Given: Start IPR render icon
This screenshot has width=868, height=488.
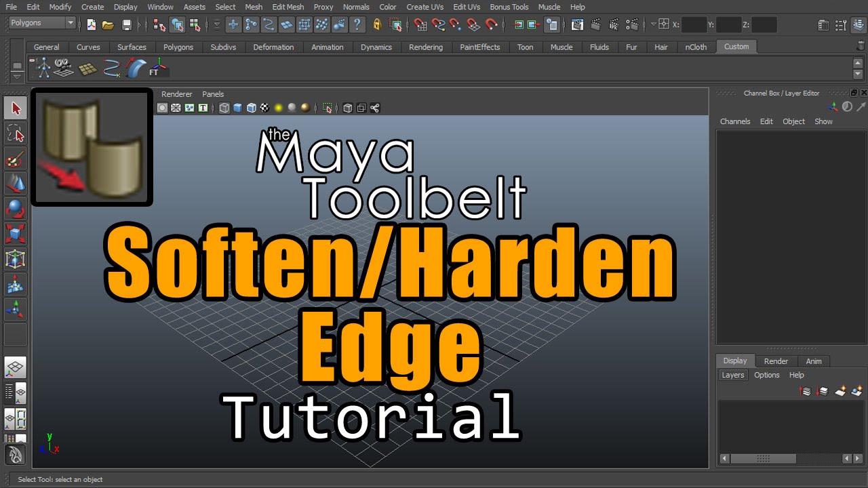Looking at the screenshot, I should (x=613, y=25).
